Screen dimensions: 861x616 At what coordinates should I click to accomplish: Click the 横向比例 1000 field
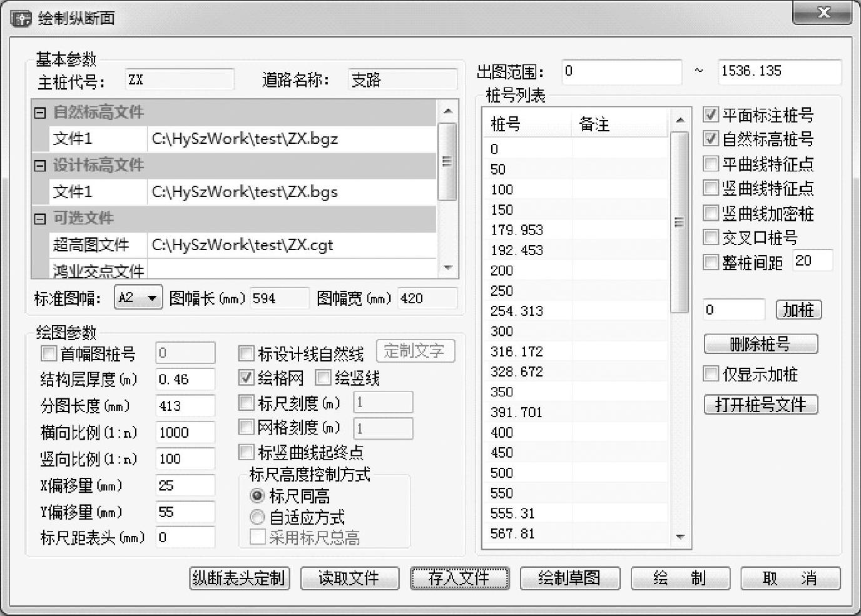[x=185, y=432]
